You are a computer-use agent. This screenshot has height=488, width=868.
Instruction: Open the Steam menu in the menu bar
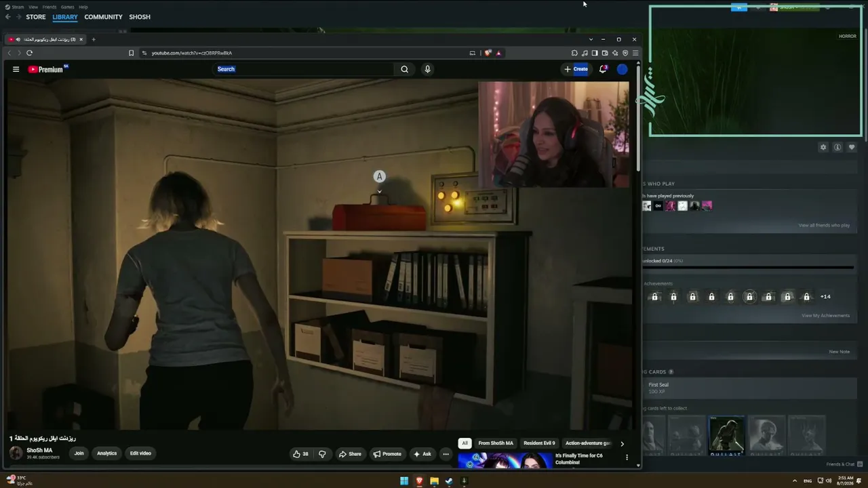click(18, 7)
